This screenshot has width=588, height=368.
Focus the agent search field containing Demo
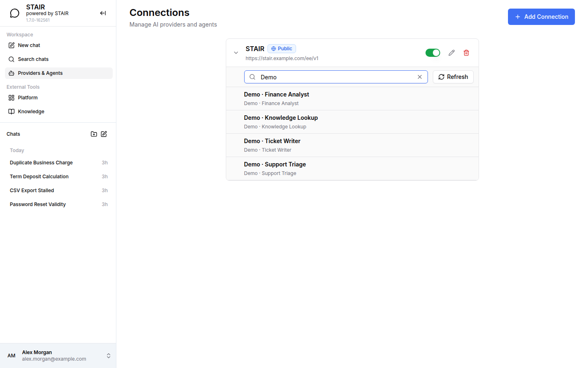pyautogui.click(x=336, y=77)
